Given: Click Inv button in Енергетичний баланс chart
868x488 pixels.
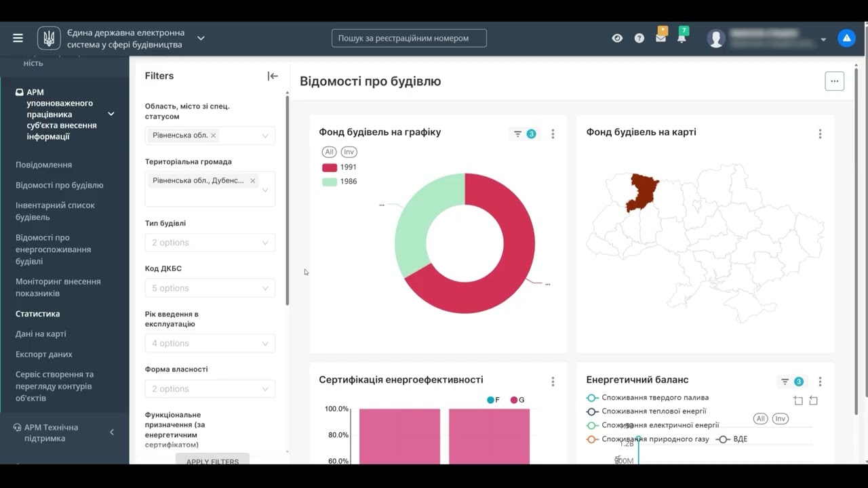Looking at the screenshot, I should (x=781, y=419).
